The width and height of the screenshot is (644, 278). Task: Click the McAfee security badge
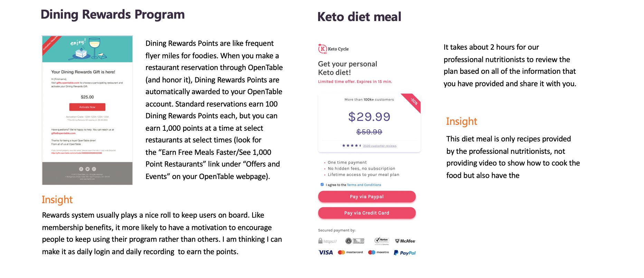[x=405, y=241]
